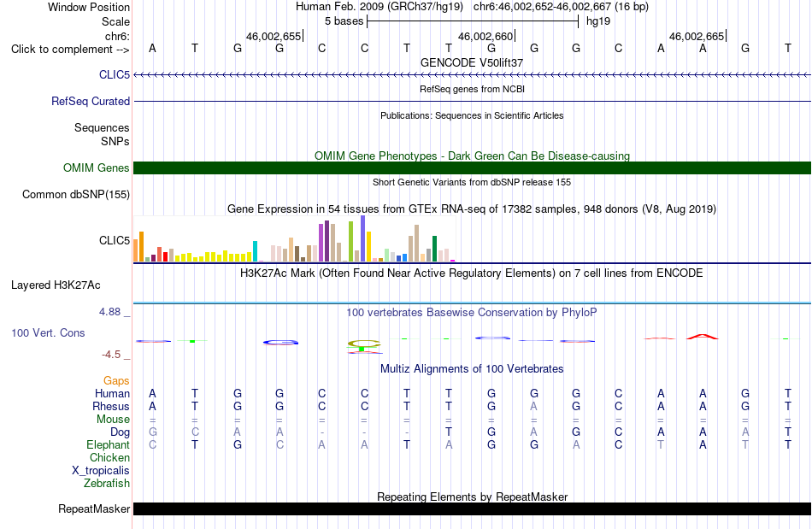Screen dimensions: 812x529
Task: Open the RefSeq Curated track label
Action: 91,101
